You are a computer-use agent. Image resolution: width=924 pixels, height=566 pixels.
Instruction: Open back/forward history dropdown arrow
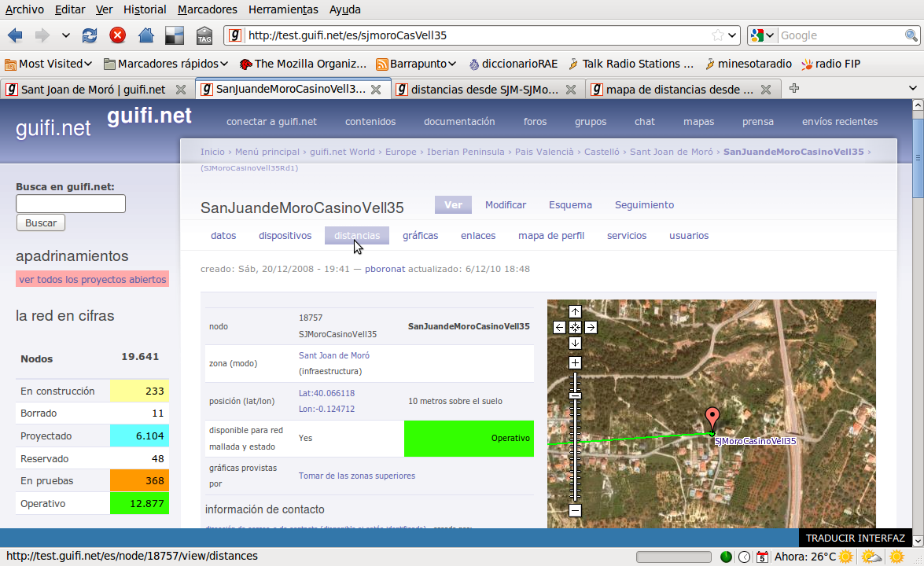66,35
